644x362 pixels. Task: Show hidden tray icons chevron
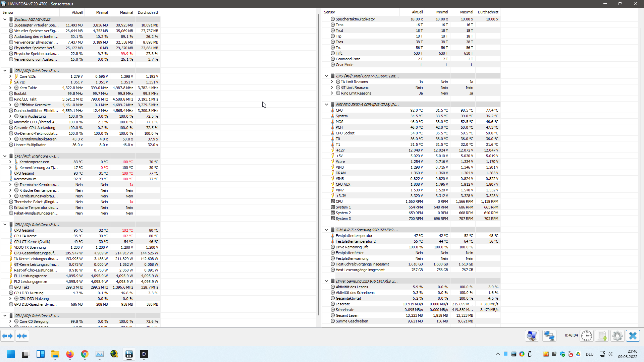point(497,354)
